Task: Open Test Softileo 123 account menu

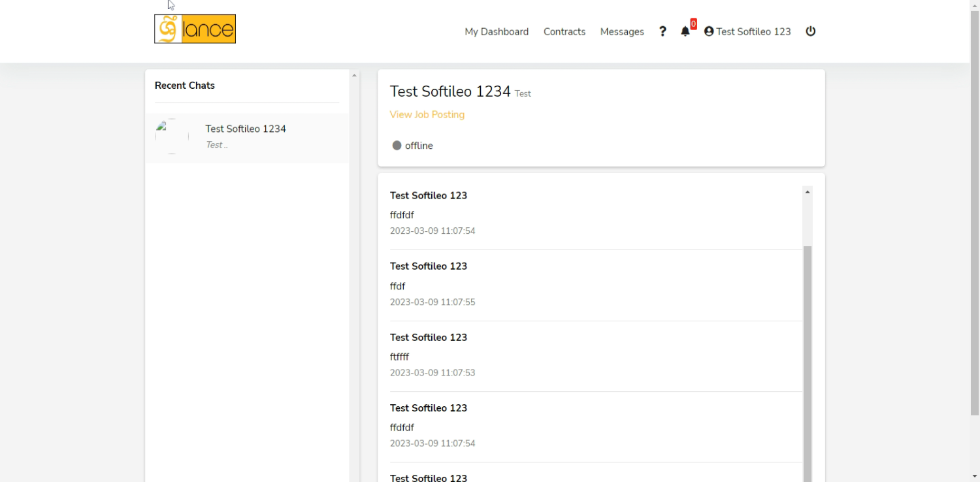Action: click(753, 31)
